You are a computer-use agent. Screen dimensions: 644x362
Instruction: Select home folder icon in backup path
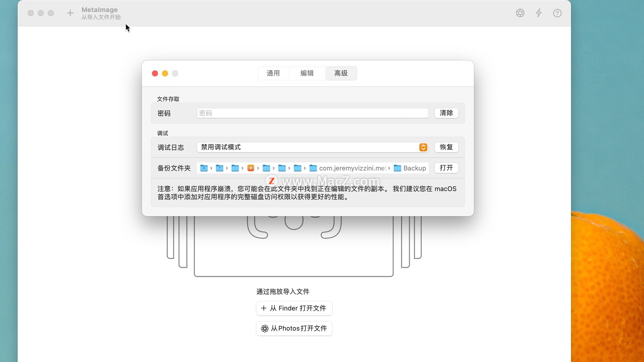pos(204,168)
